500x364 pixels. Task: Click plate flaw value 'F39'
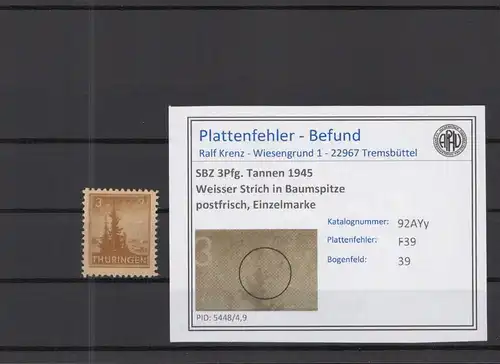click(x=407, y=241)
